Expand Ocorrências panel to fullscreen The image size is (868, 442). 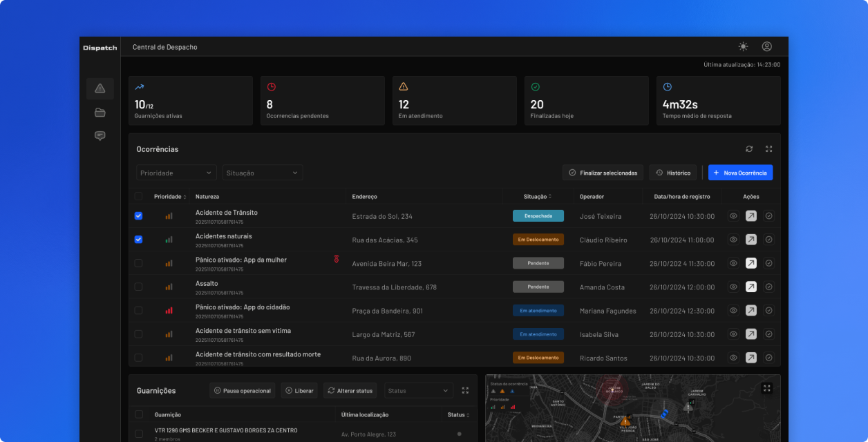click(768, 148)
